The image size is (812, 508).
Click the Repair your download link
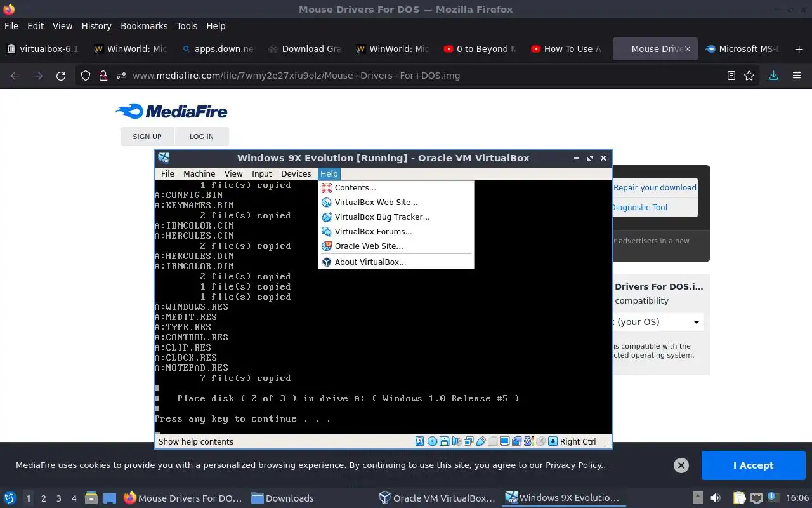click(x=655, y=188)
